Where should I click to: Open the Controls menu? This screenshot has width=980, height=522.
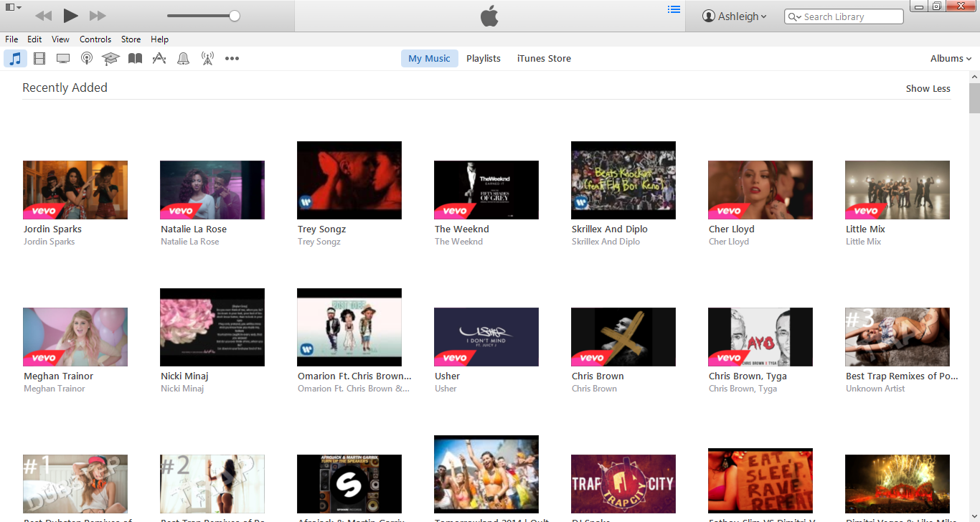95,39
